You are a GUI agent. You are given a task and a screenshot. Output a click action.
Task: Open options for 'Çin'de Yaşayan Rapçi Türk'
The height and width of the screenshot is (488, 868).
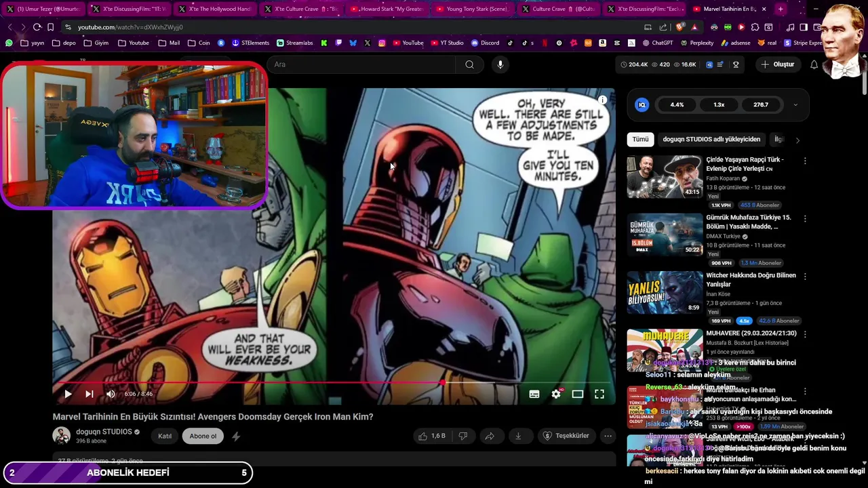pyautogui.click(x=805, y=161)
